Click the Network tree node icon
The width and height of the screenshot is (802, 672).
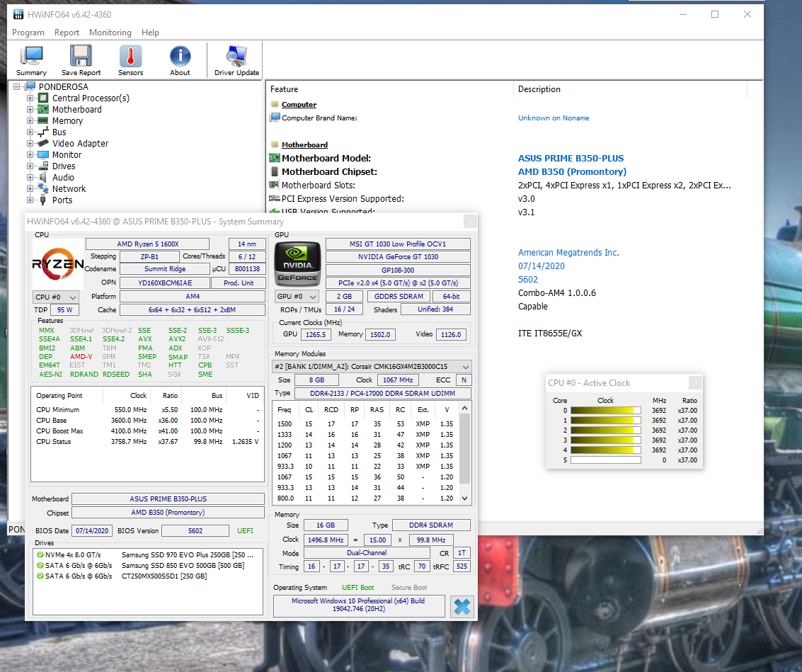(x=43, y=188)
